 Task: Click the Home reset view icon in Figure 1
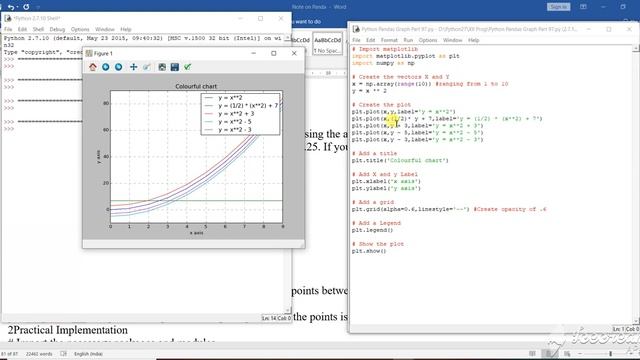(93, 67)
